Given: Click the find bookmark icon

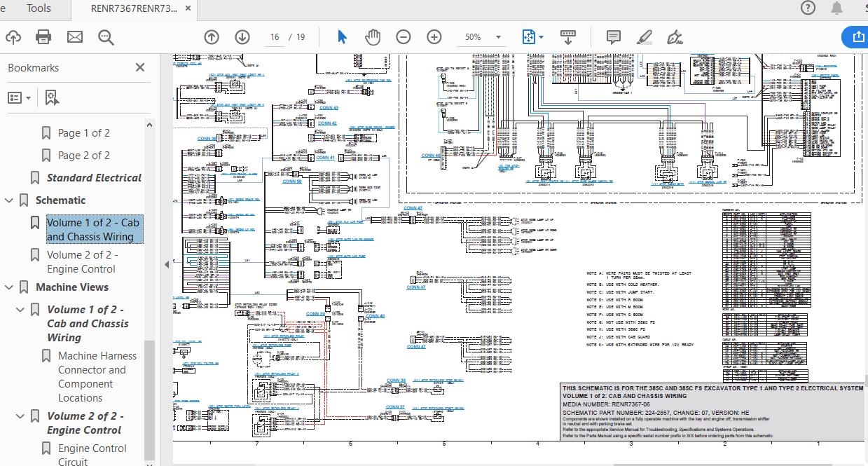Looking at the screenshot, I should pyautogui.click(x=52, y=98).
